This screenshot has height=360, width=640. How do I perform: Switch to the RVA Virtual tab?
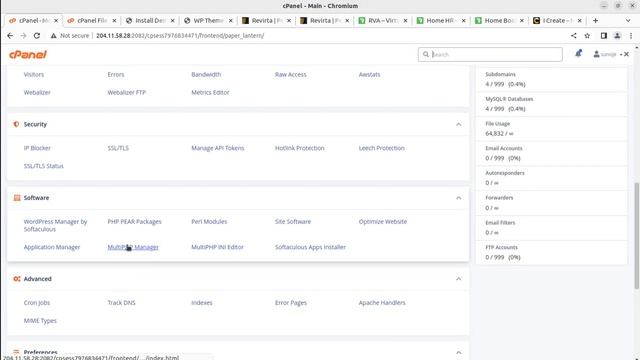click(x=382, y=20)
